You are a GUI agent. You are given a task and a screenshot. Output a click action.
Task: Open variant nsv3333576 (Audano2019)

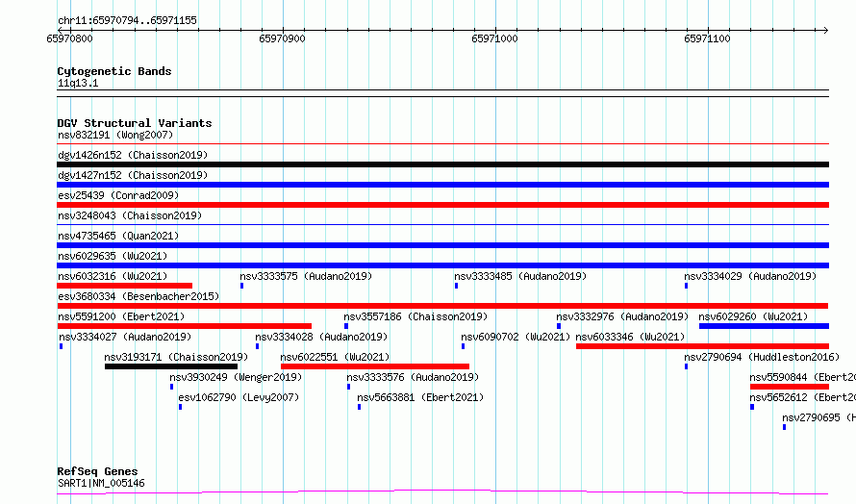413,377
